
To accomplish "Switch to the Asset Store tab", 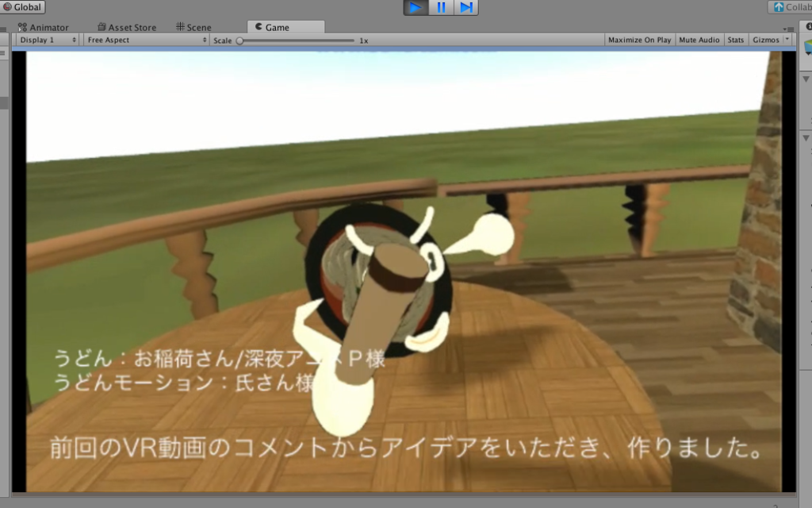I will (127, 28).
